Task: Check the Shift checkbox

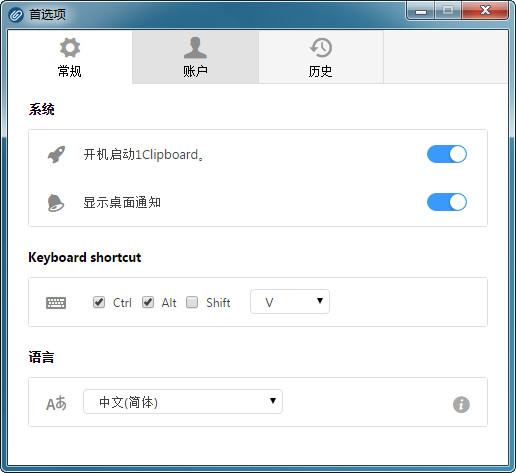Action: point(192,302)
